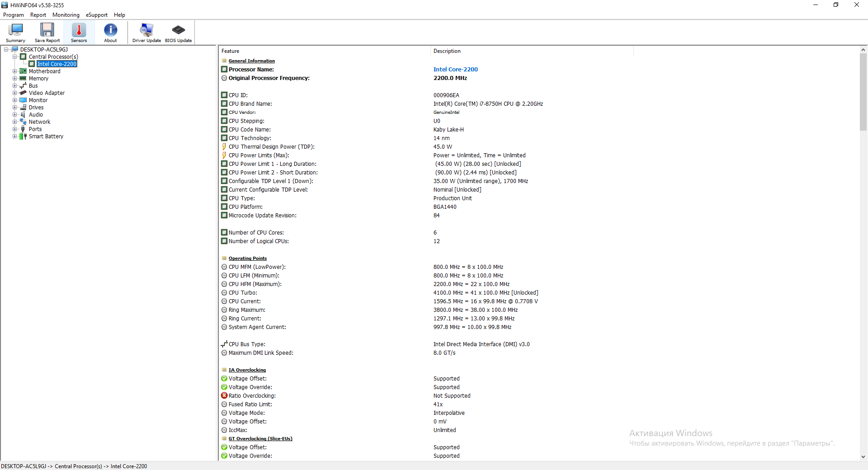Select the Ports tree item
Screen dimensions: 868x470
[x=35, y=129]
